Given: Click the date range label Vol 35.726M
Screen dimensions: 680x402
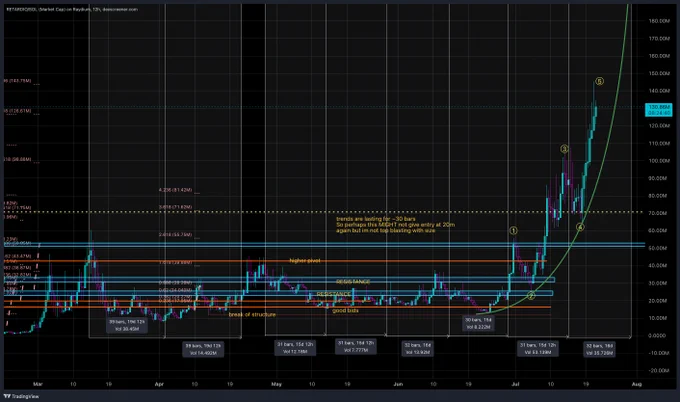Looking at the screenshot, I should (x=599, y=349).
